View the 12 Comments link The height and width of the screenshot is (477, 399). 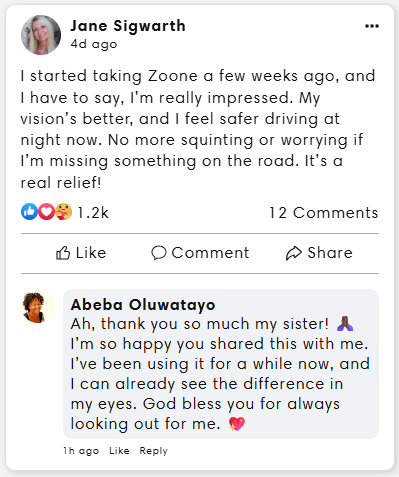pos(324,213)
